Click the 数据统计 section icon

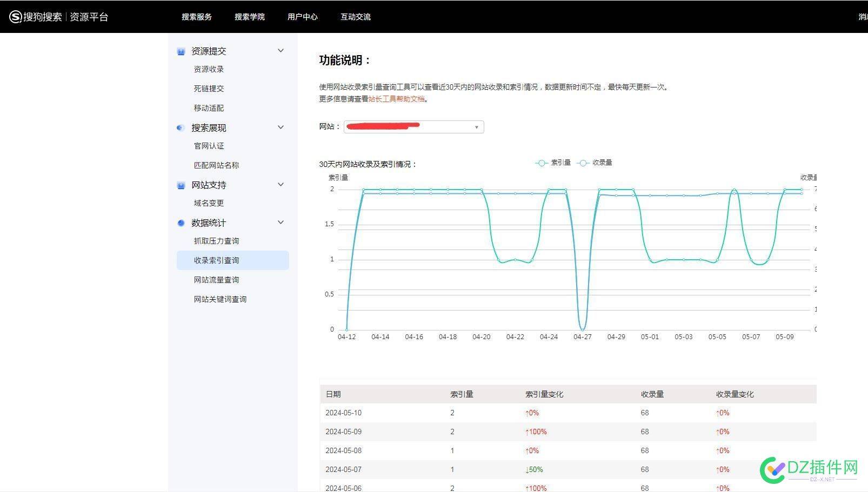[181, 223]
